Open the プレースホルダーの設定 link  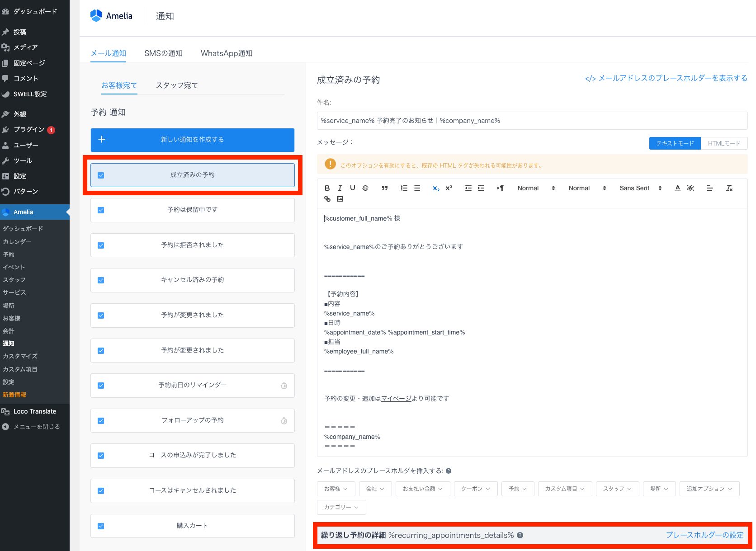(704, 535)
